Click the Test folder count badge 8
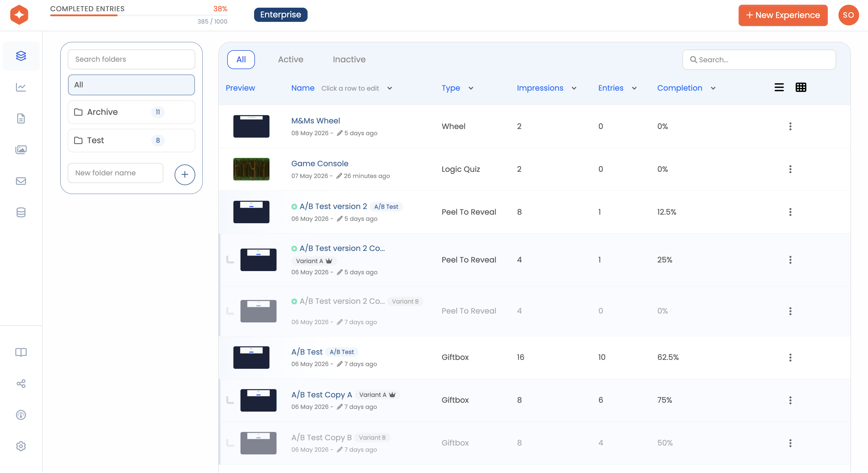This screenshot has width=868, height=473. tap(158, 140)
